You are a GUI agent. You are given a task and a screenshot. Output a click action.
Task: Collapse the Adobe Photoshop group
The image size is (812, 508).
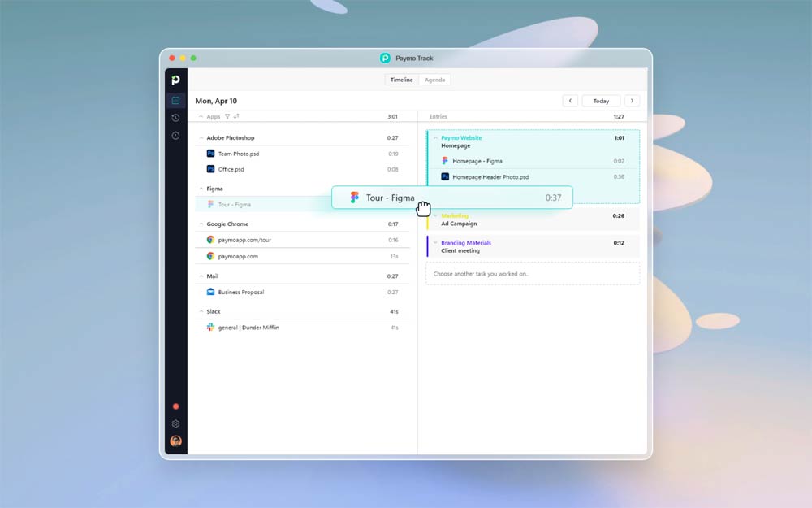click(x=201, y=138)
